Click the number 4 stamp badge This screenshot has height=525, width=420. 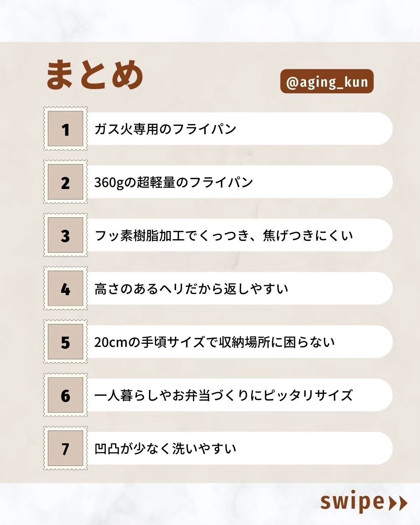(x=65, y=289)
